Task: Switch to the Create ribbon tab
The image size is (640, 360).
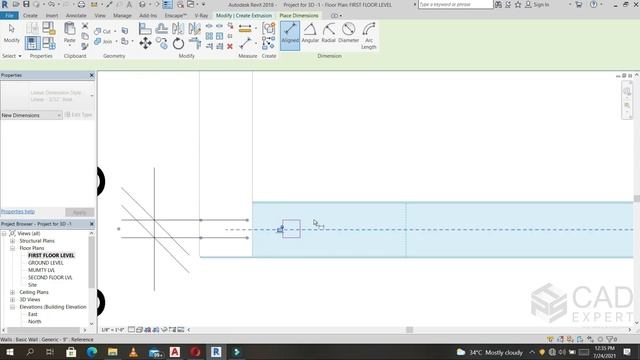Action: [30, 16]
